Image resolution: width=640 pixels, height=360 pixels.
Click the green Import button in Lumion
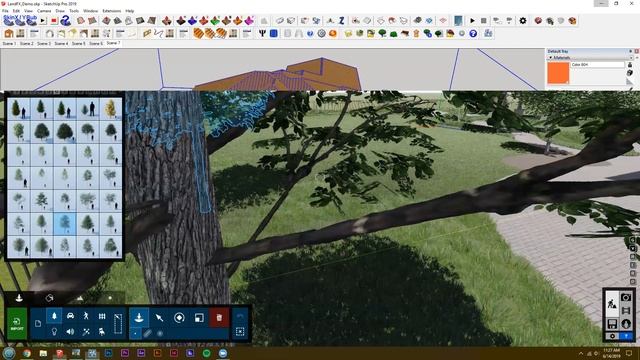click(17, 324)
